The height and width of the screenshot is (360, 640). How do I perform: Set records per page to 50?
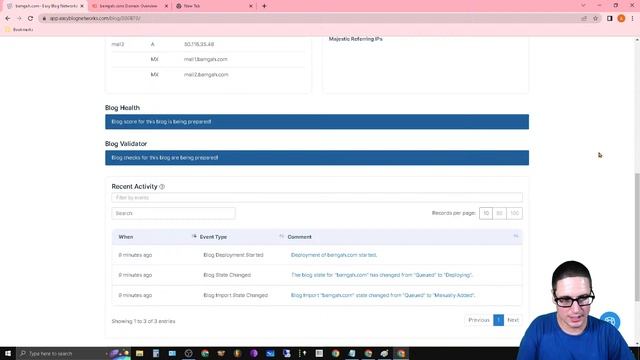499,213
